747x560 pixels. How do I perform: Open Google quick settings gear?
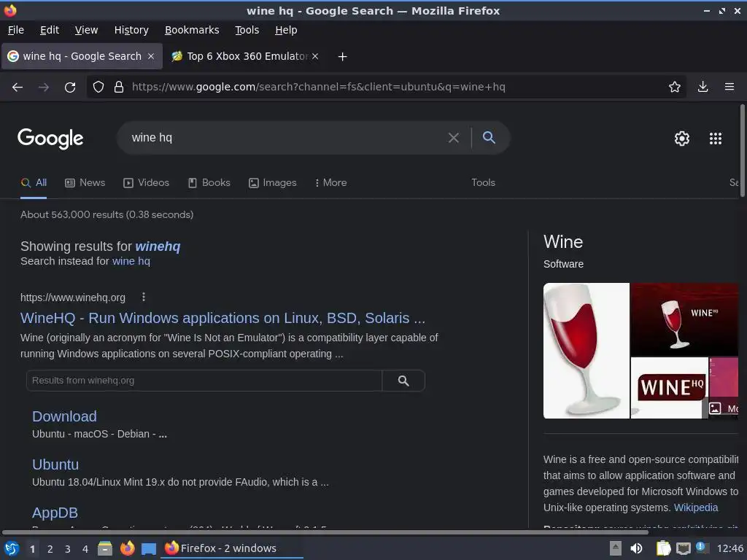pyautogui.click(x=682, y=138)
